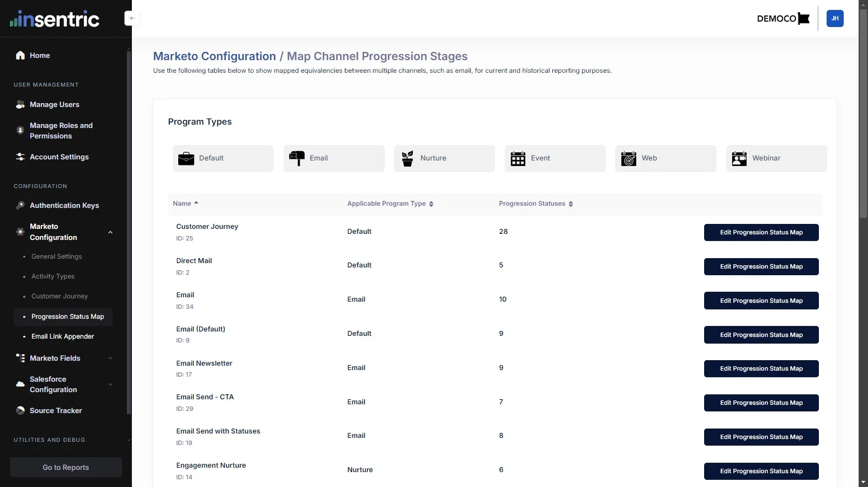The height and width of the screenshot is (487, 868).
Task: Click the Email Send with Statuses name
Action: pos(218,431)
